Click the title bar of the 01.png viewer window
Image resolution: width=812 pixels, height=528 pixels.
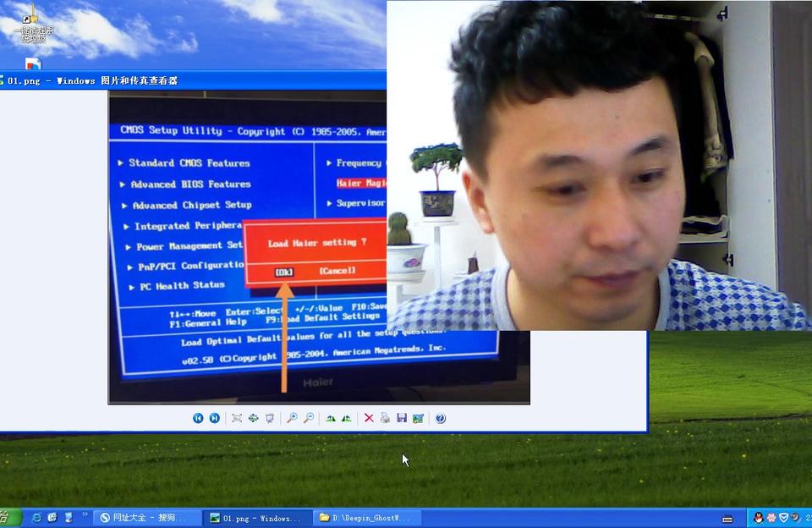[x=193, y=80]
